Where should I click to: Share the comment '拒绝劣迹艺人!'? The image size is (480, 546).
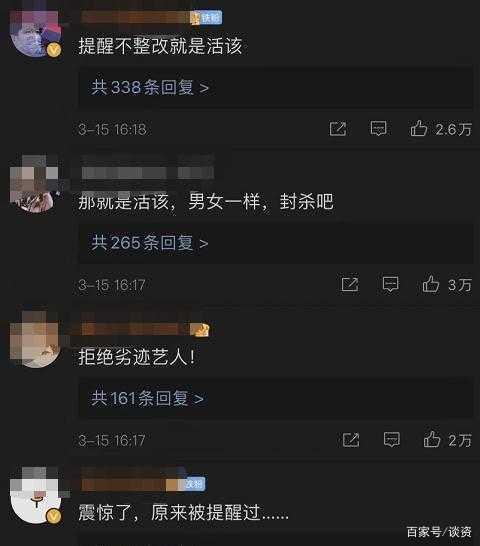(x=351, y=439)
